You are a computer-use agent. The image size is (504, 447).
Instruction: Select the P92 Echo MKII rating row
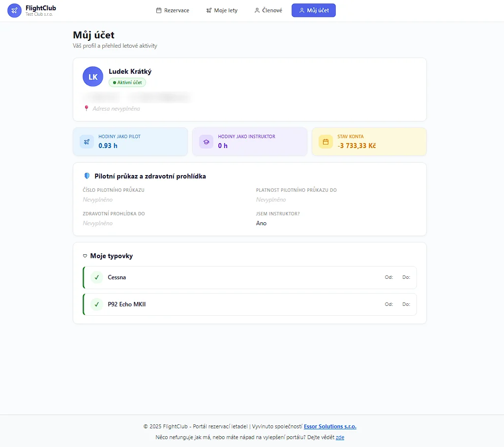pos(250,304)
